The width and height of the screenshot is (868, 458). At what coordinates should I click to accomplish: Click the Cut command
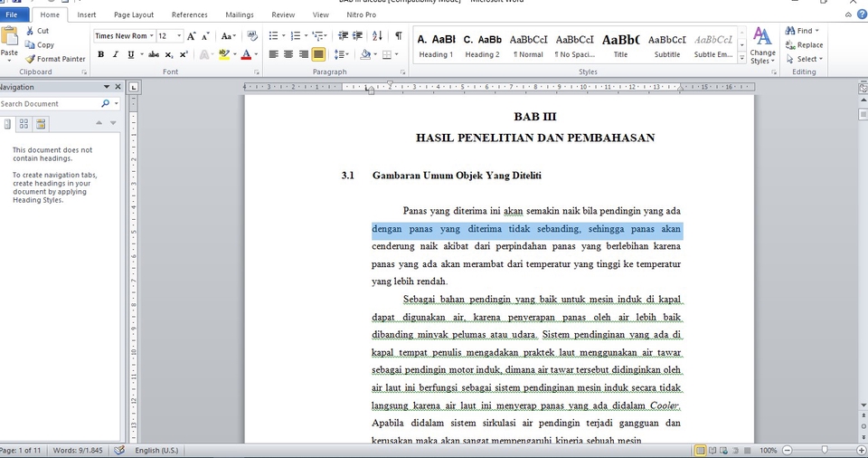click(x=38, y=31)
